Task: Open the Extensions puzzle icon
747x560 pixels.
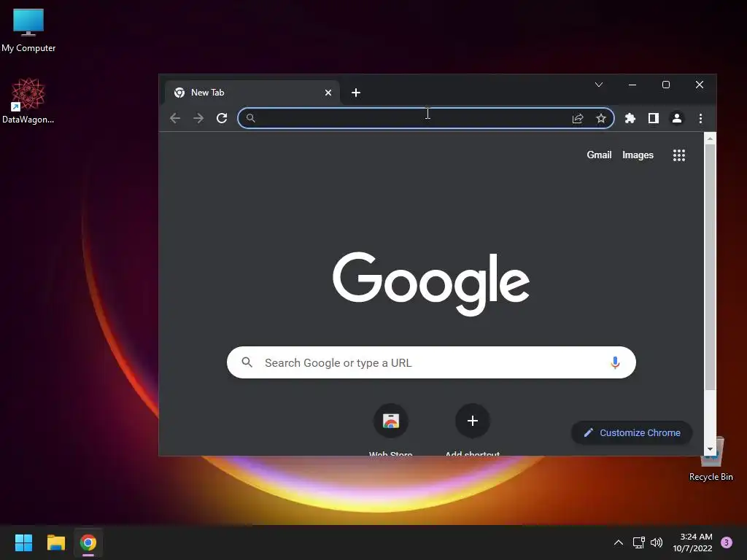Action: coord(630,118)
